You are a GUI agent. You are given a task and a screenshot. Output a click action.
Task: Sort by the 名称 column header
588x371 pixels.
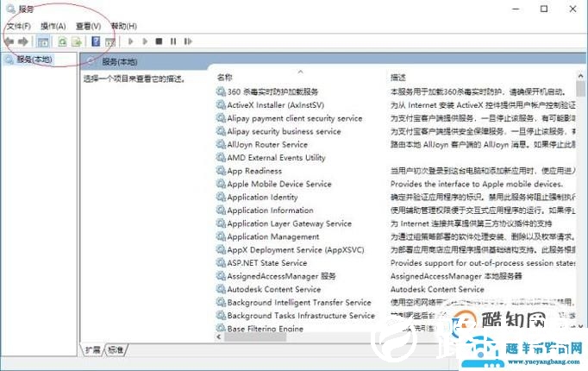225,78
